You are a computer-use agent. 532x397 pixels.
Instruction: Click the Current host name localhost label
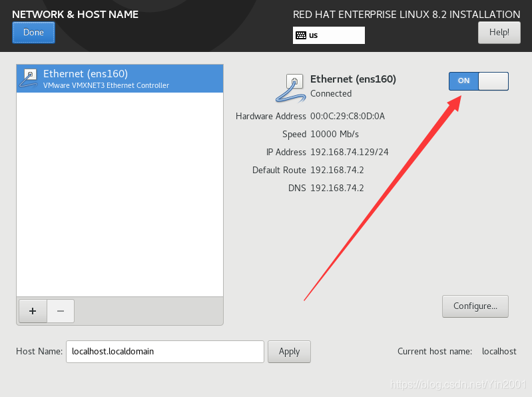pyautogui.click(x=499, y=351)
